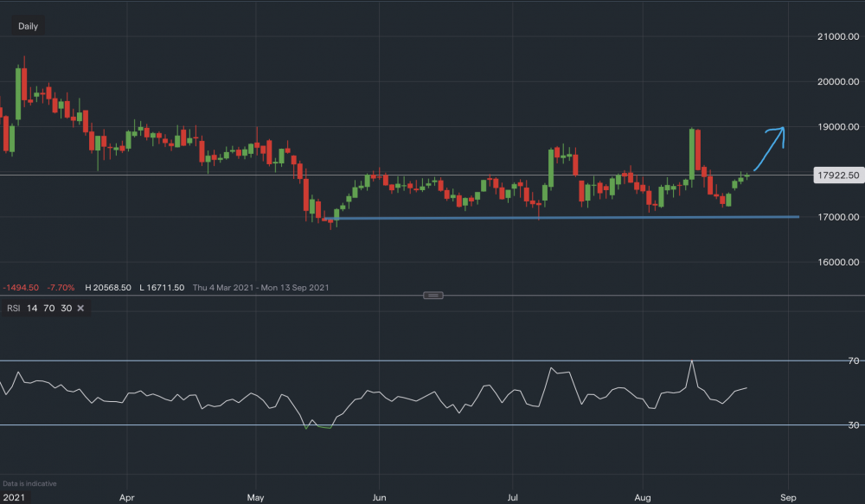Open the Daily timeframe selector
The image size is (865, 504).
pyautogui.click(x=28, y=26)
